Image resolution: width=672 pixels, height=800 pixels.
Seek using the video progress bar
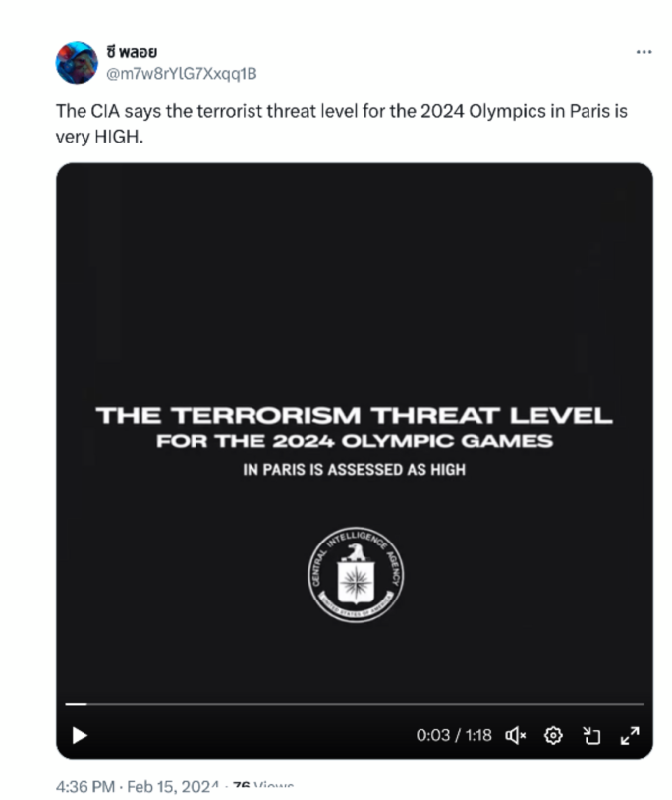coord(354,704)
